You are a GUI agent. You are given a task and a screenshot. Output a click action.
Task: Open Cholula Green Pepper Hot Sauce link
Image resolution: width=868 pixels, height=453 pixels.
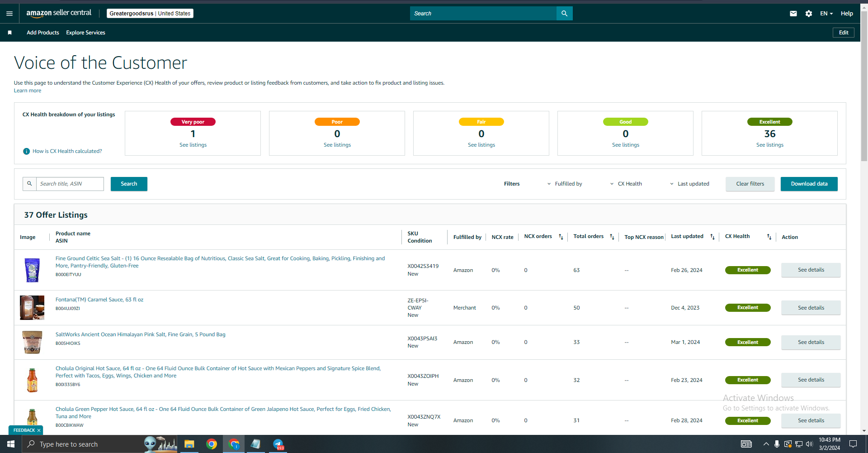coord(223,413)
